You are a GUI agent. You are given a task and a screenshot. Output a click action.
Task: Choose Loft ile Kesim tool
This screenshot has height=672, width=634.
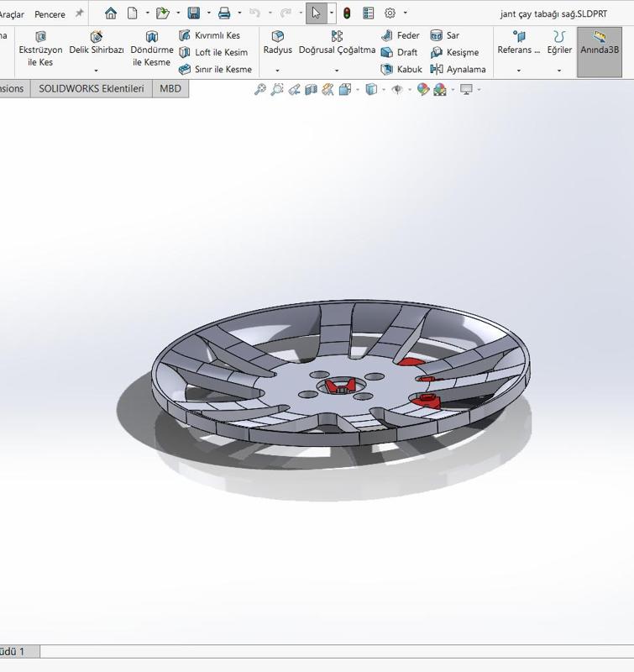tap(213, 52)
